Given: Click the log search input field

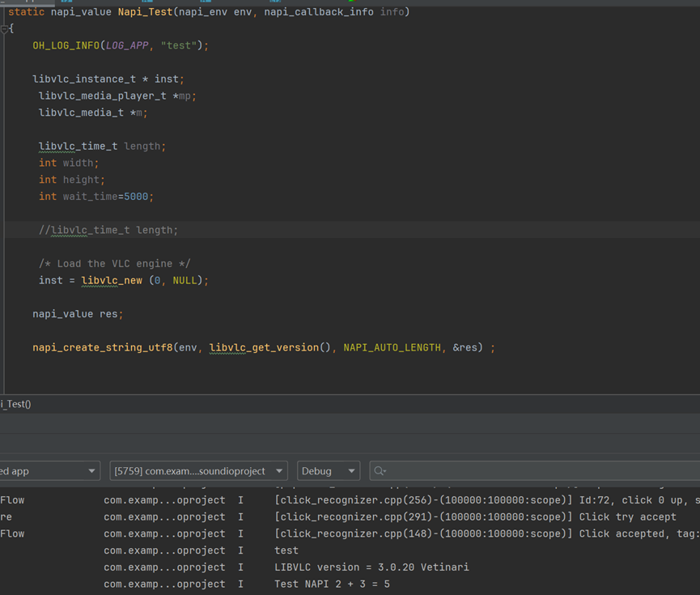Looking at the screenshot, I should pyautogui.click(x=536, y=471).
